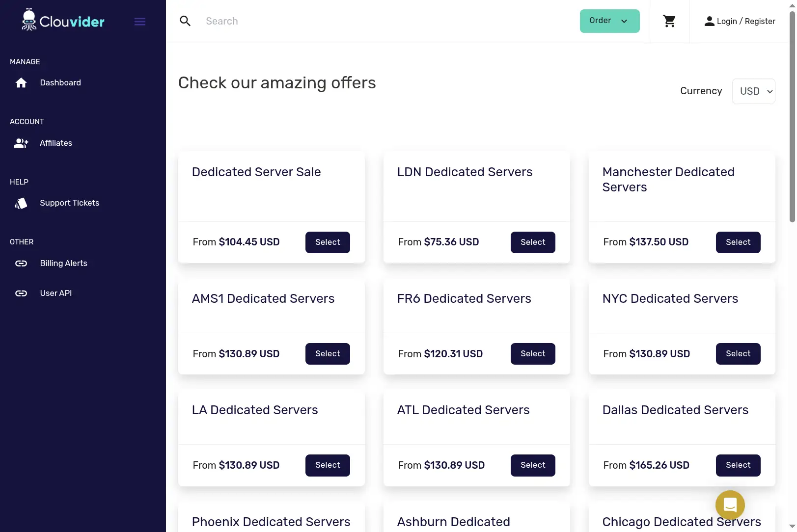Select ATL Dedicated Servers offer

click(533, 465)
